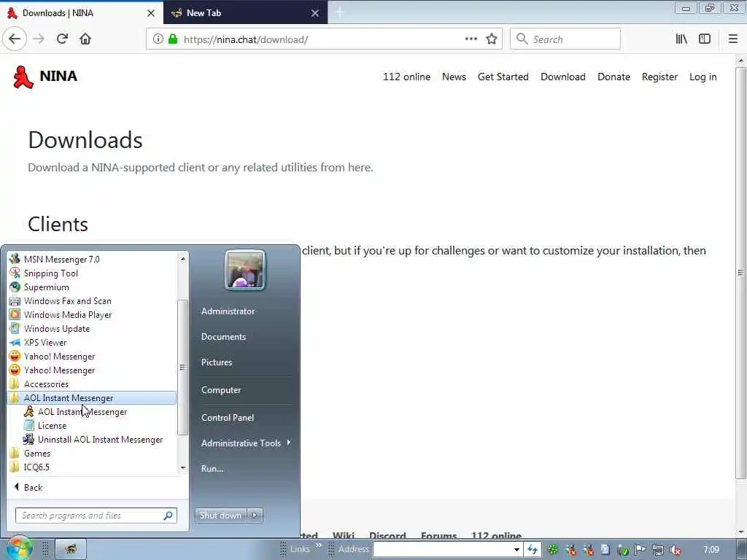
Task: Bookmark this page with the star
Action: (492, 39)
